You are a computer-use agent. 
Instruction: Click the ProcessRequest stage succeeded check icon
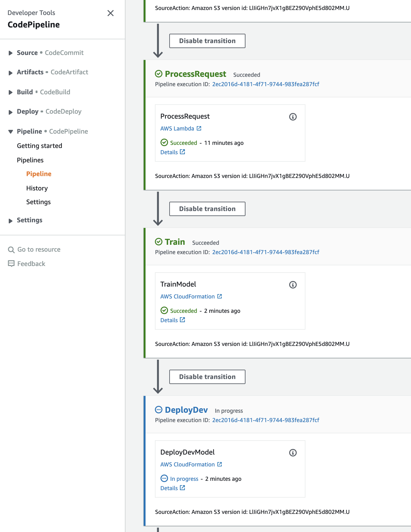point(159,74)
